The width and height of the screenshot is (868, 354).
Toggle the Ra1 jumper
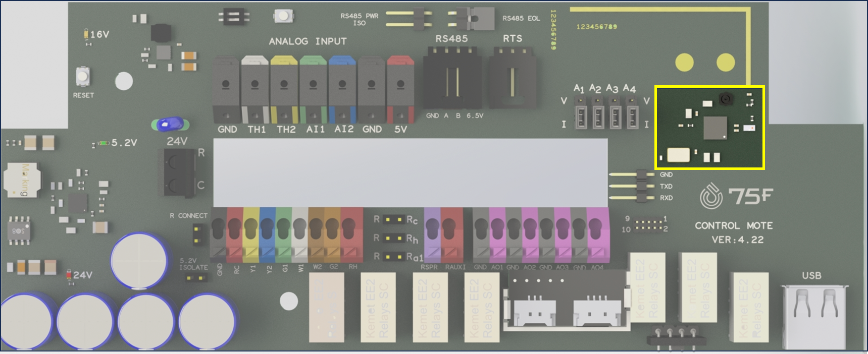pos(394,257)
